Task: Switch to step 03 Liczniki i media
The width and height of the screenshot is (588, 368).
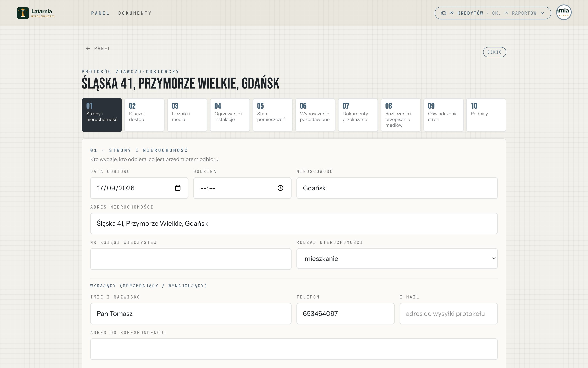Action: click(x=187, y=115)
